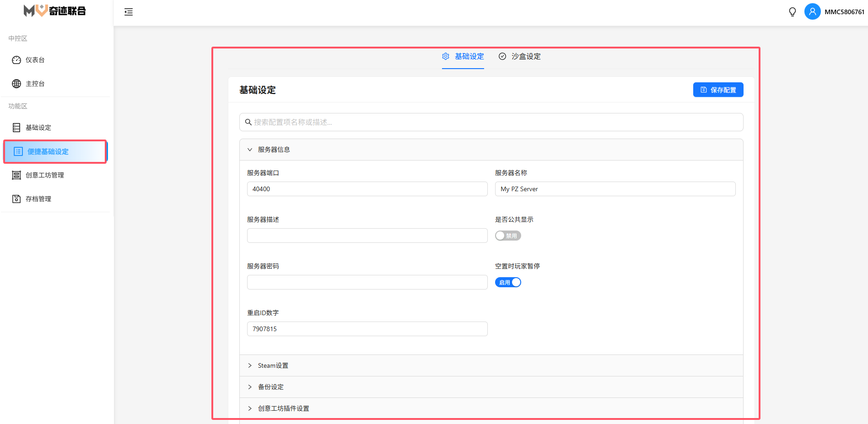868x424 pixels.
Task: Click the sidebar collapse hamburger icon
Action: [129, 12]
